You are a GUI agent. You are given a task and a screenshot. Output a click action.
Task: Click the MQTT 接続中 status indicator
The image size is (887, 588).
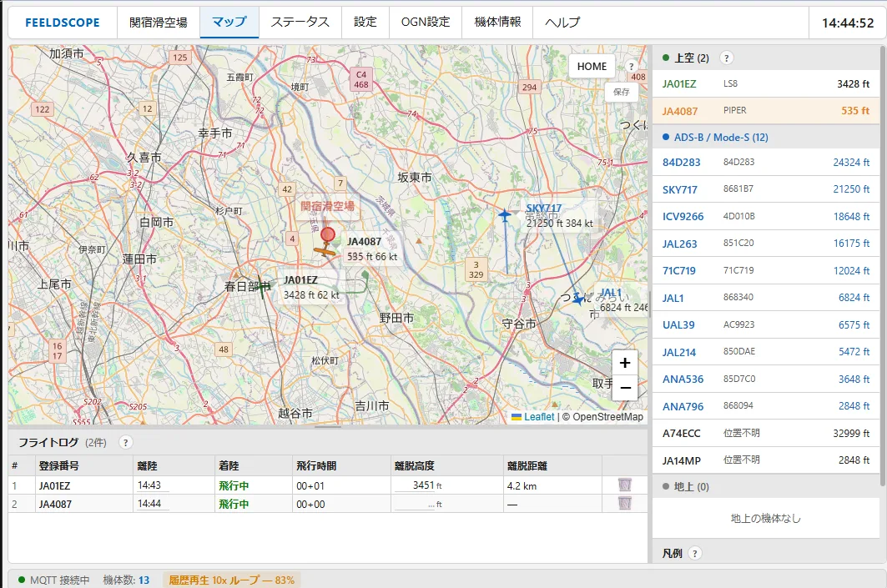pyautogui.click(x=53, y=580)
